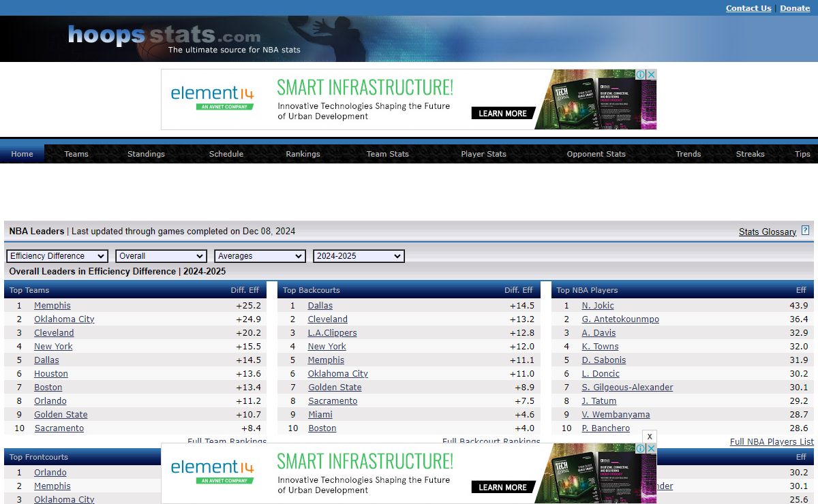Open Orlando in Top Teams
The image size is (818, 504).
click(x=50, y=400)
